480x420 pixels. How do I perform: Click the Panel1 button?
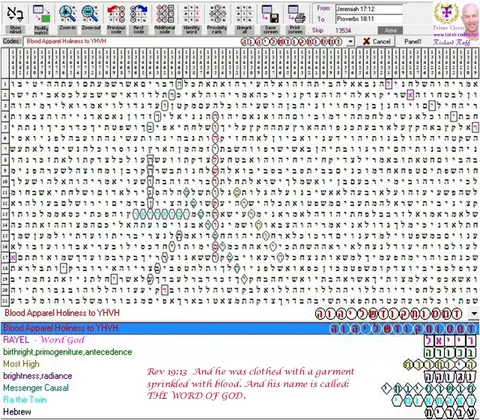[413, 41]
